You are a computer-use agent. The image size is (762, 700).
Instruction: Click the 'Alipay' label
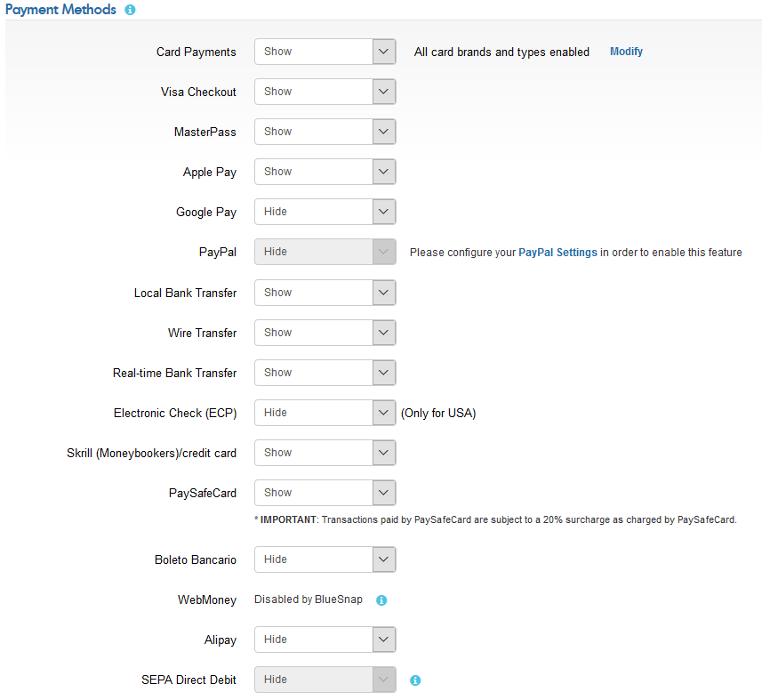point(221,640)
